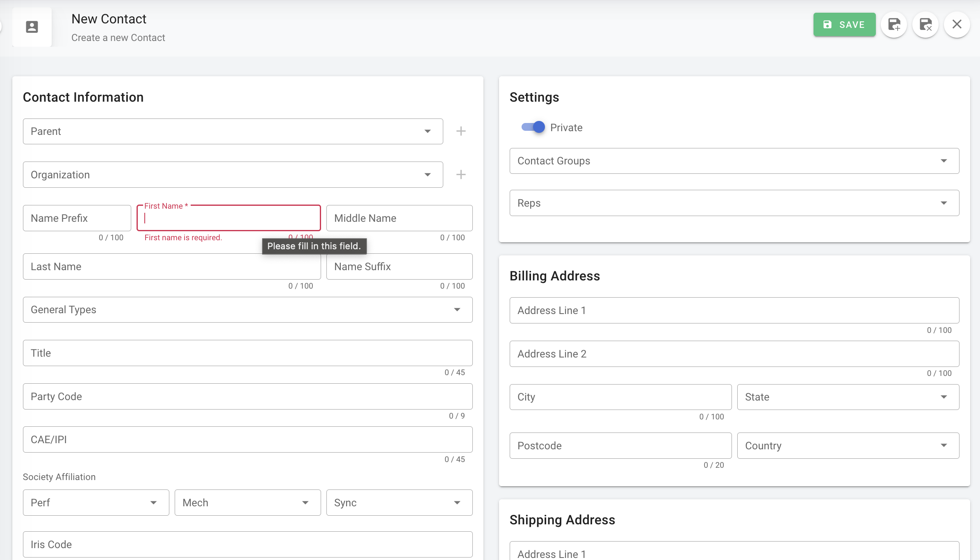
Task: Toggle the Private switch off
Action: click(x=533, y=127)
